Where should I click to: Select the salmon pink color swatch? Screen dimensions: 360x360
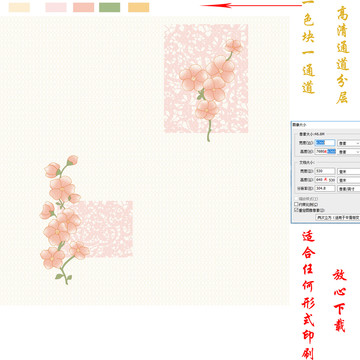coord(84,7)
